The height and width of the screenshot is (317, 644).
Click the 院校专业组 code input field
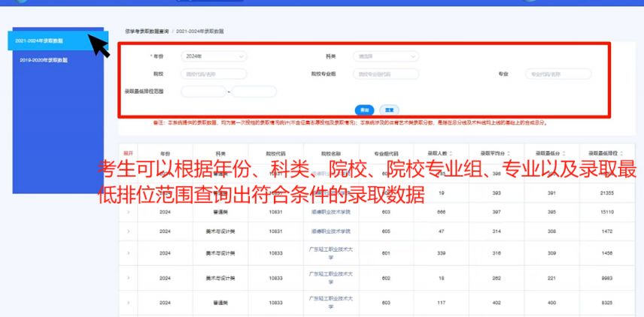pos(387,74)
